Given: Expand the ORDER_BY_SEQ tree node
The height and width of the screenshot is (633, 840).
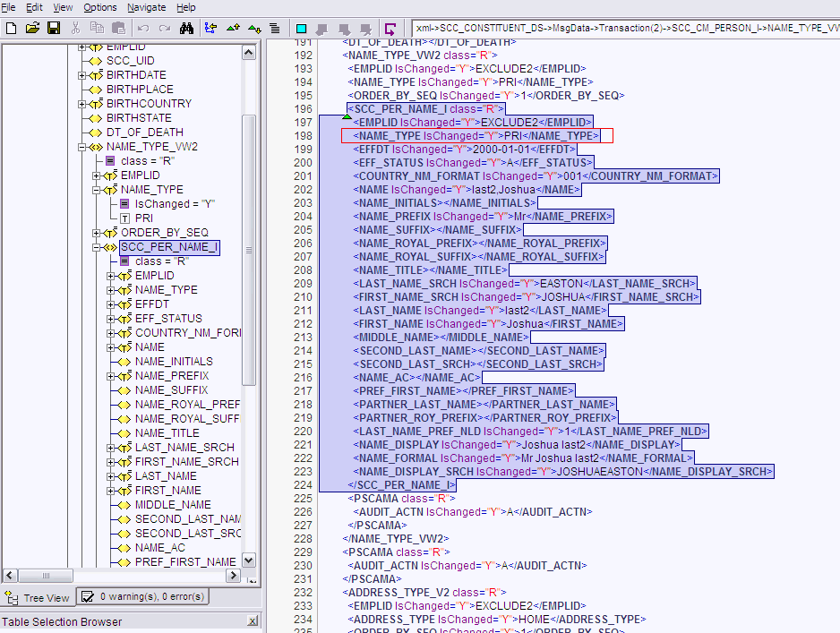Looking at the screenshot, I should tap(97, 233).
